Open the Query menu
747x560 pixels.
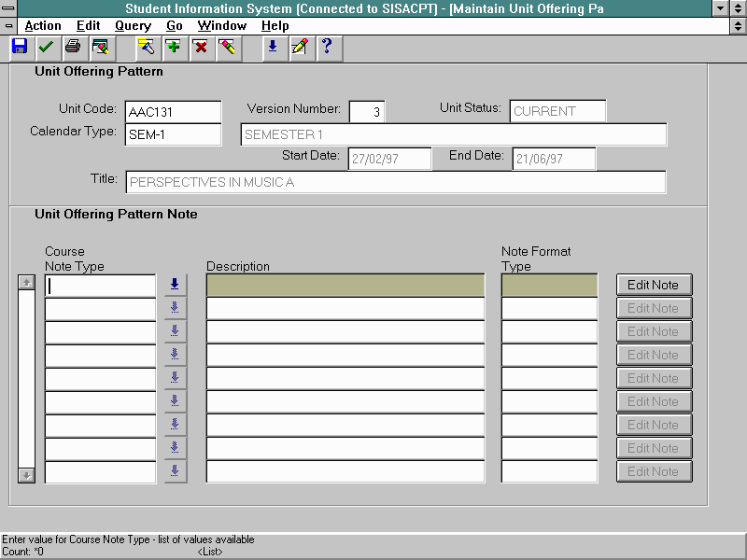[133, 26]
